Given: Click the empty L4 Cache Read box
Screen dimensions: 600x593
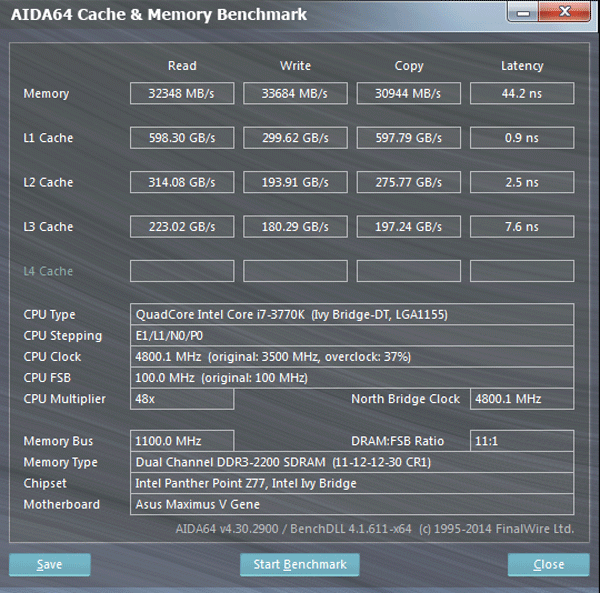Looking at the screenshot, I should point(182,271).
